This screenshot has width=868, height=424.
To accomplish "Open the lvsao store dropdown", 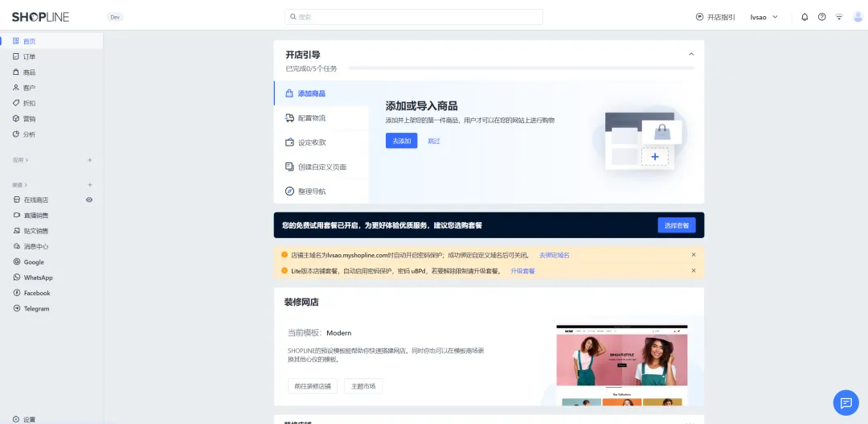I will point(764,17).
